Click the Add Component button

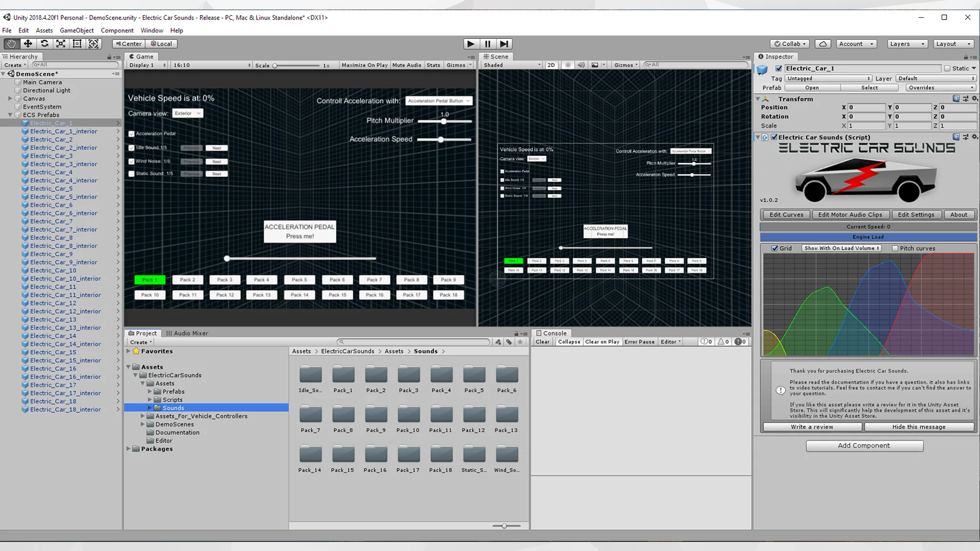click(x=864, y=445)
